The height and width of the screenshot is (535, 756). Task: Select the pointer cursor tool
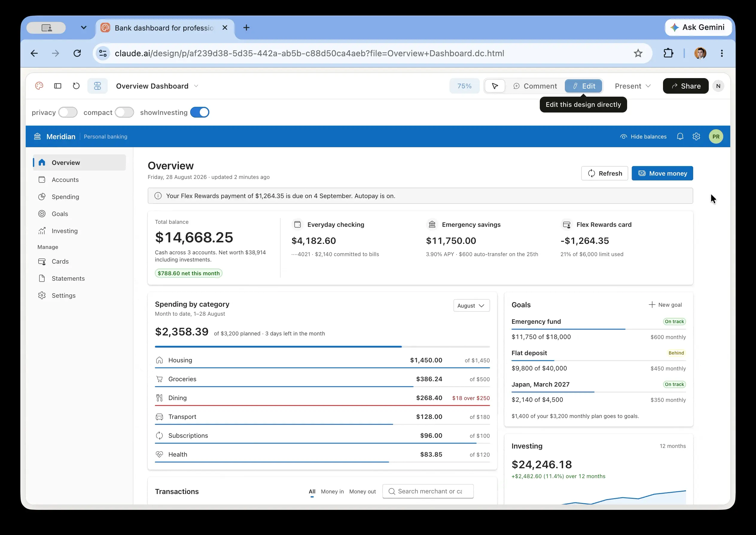point(495,86)
